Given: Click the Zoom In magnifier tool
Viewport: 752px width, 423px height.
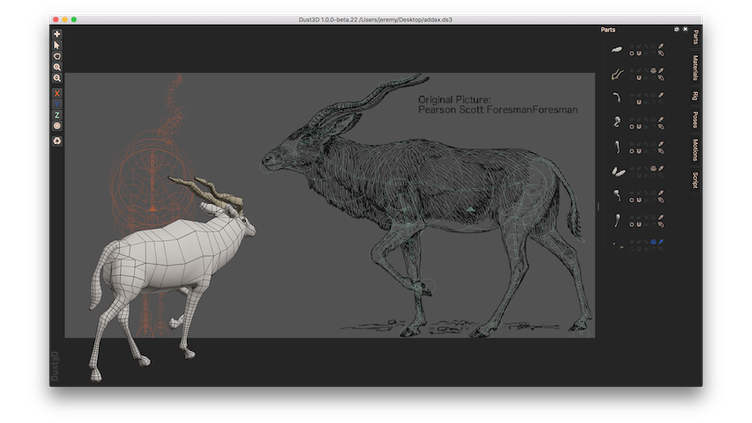Looking at the screenshot, I should [x=57, y=67].
